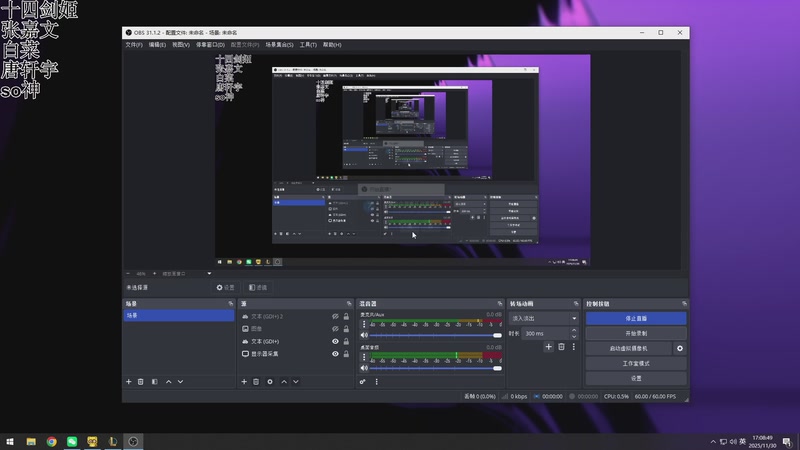
Task: Select the display capture source row
Action: 295,354
